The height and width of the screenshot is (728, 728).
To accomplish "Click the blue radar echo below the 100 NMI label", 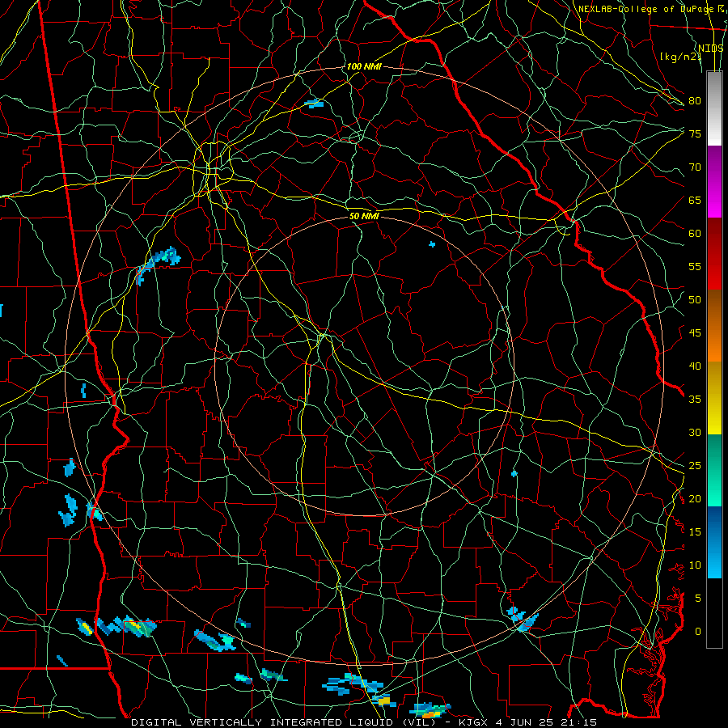I will pyautogui.click(x=315, y=104).
